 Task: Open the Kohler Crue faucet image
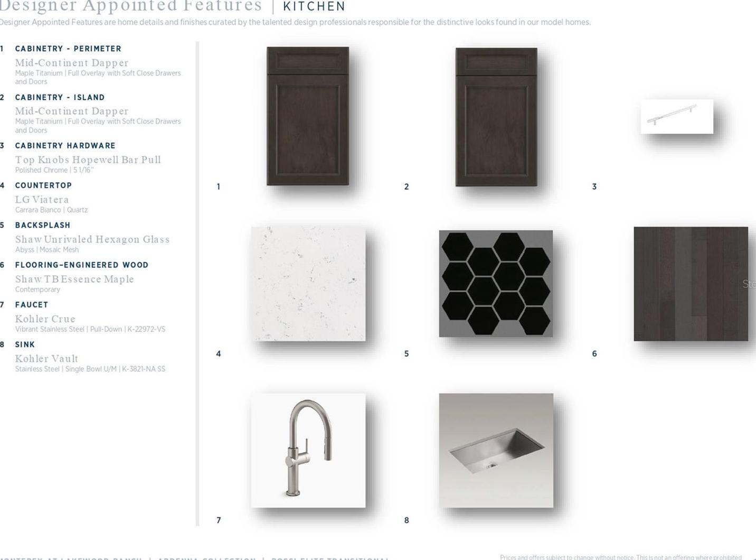(308, 450)
